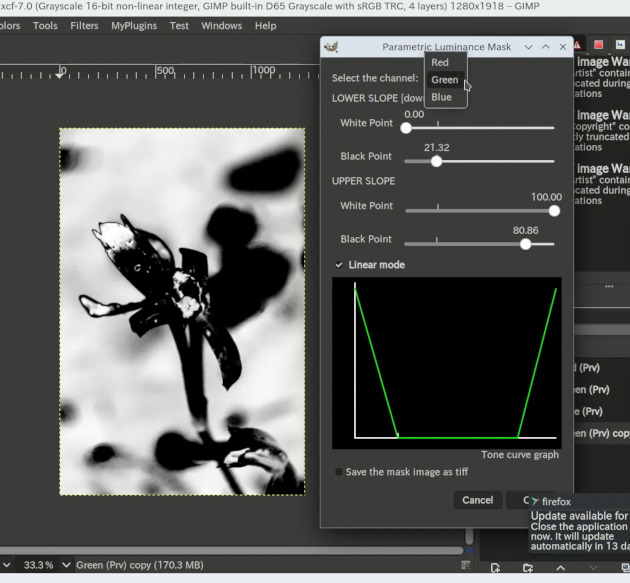This screenshot has height=583, width=630.
Task: Open the Help menu
Action: click(265, 26)
